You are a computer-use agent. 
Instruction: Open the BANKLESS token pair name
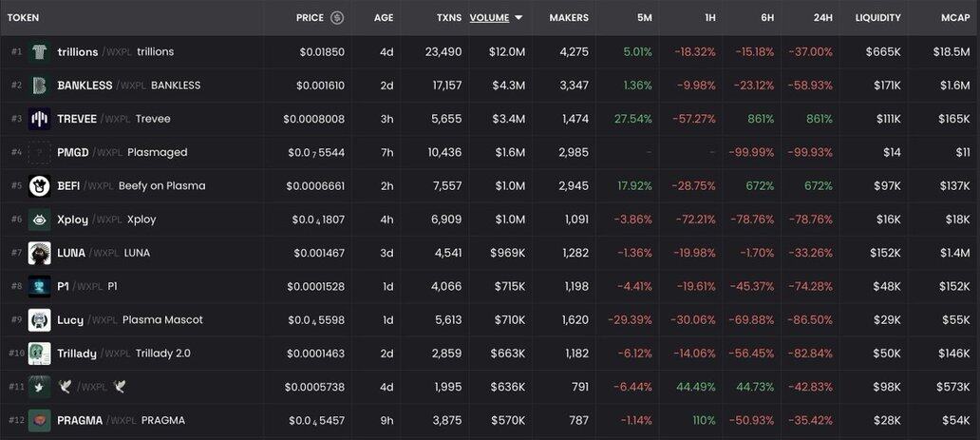pos(129,86)
